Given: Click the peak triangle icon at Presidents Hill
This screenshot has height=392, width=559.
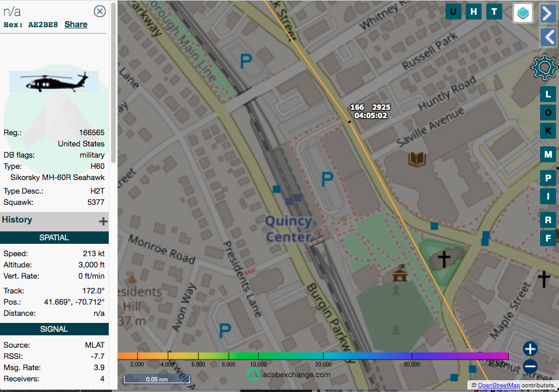Looking at the screenshot, I should [x=132, y=279].
